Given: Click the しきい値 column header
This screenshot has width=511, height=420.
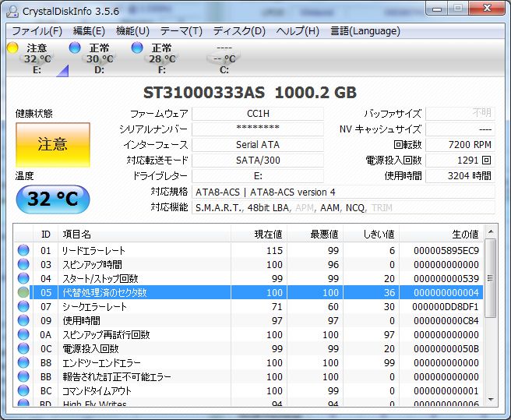Looking at the screenshot, I should click(372, 234).
